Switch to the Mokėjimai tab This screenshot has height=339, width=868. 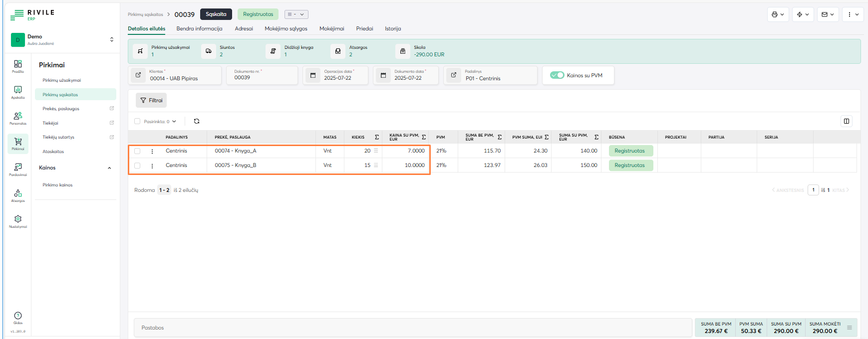(331, 28)
